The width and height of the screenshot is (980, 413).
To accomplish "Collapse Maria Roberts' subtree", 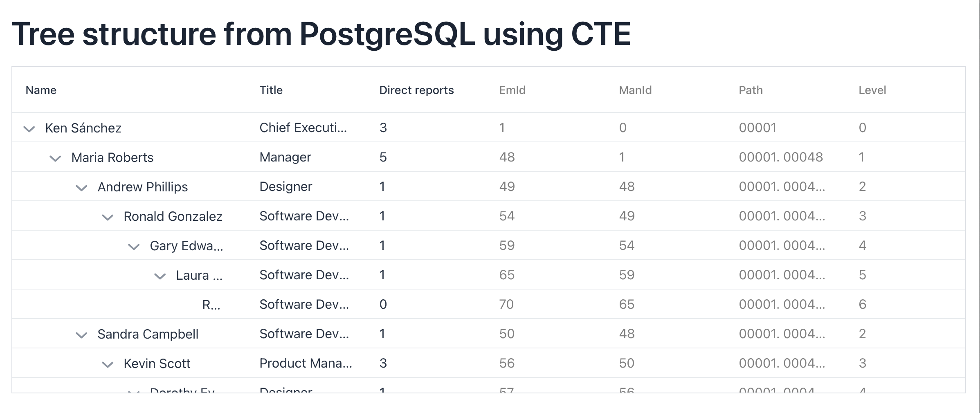I will tap(55, 158).
